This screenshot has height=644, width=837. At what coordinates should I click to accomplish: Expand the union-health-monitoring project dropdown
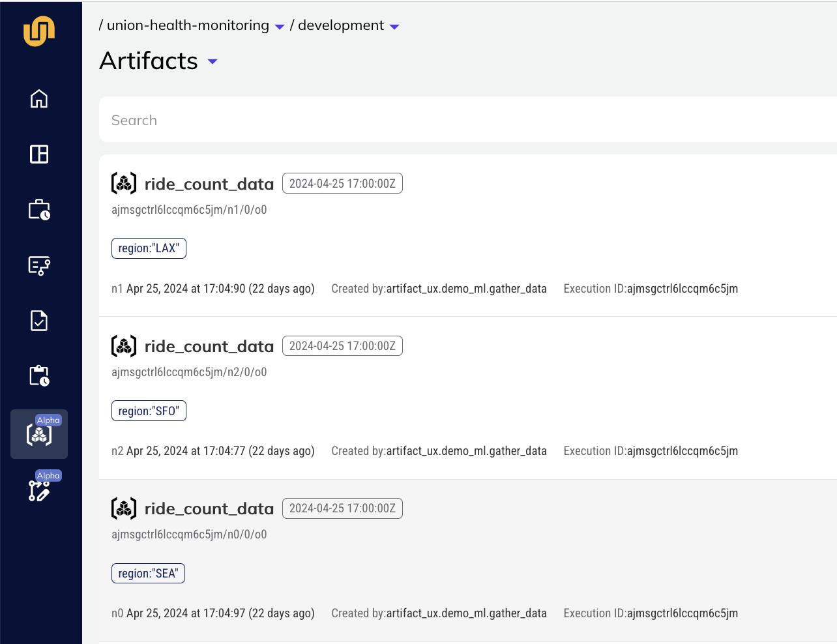(x=280, y=27)
